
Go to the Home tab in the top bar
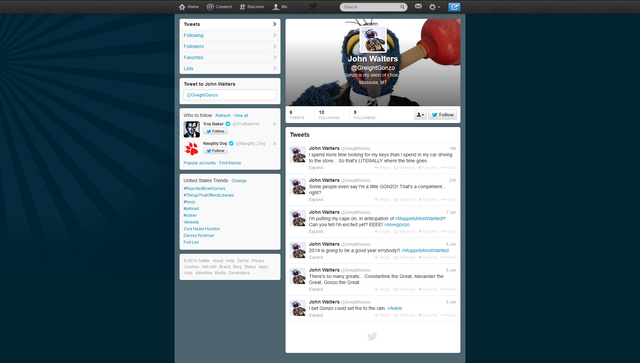click(x=189, y=7)
